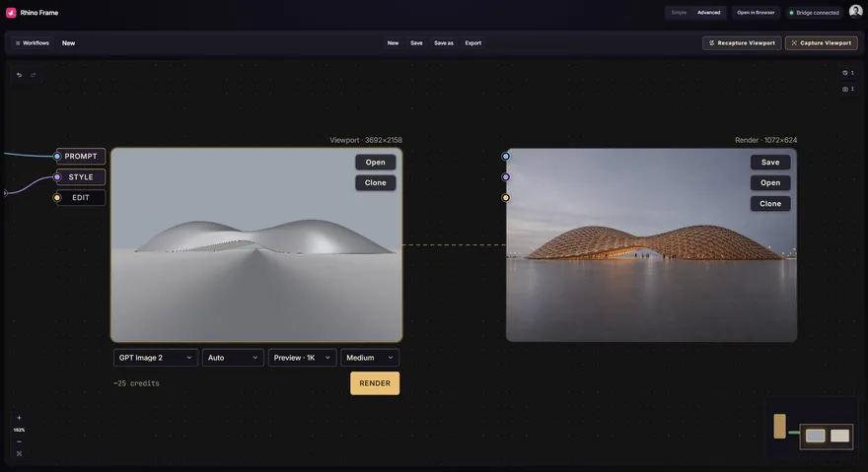Select the Advanced mode option
The image size is (868, 472).
tap(708, 12)
